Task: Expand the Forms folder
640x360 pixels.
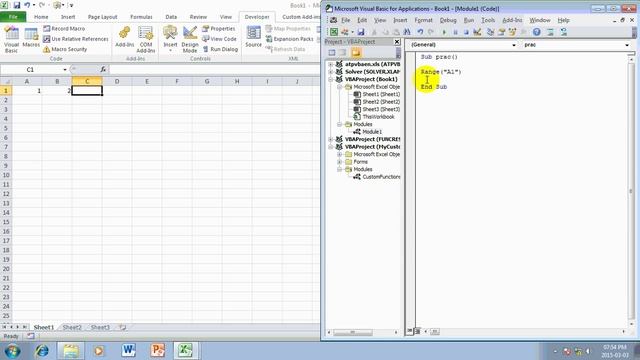Action: (340, 162)
